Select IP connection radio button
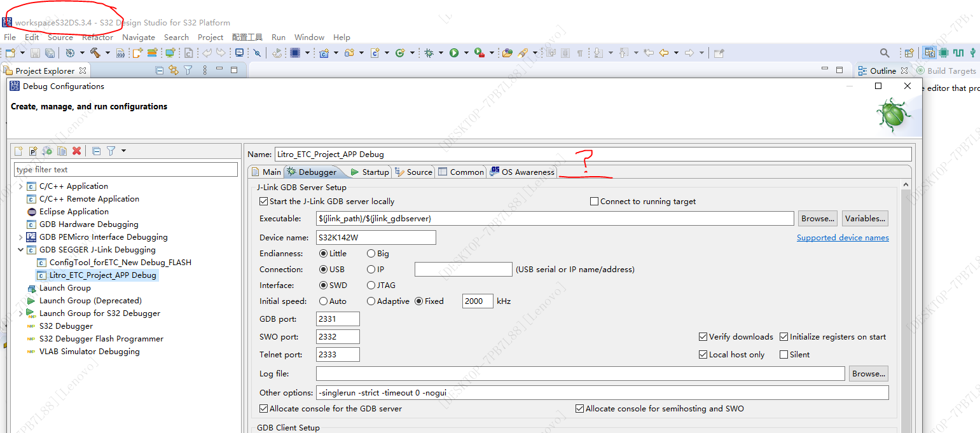 click(371, 270)
